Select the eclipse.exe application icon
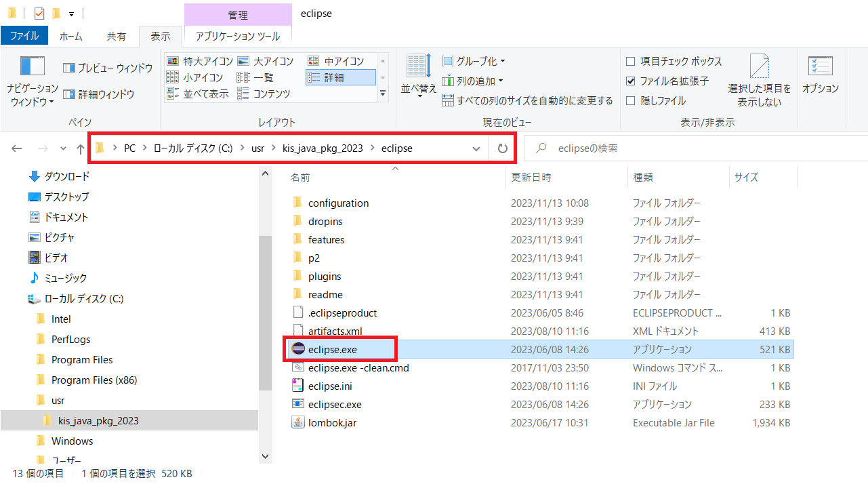This screenshot has width=868, height=484. (298, 350)
